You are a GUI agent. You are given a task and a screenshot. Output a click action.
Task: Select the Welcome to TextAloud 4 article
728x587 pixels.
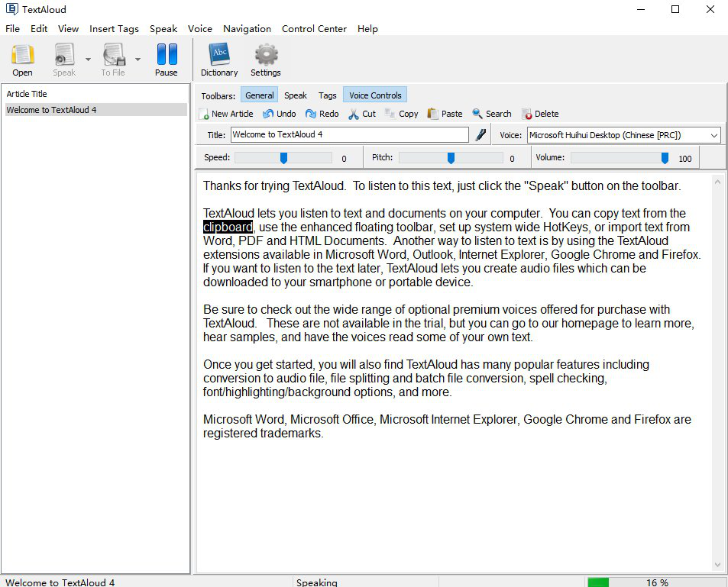coord(96,110)
